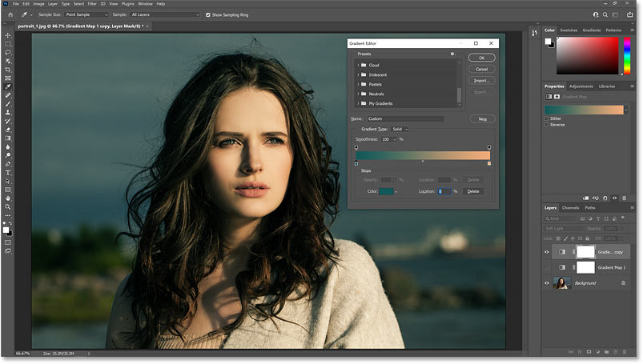
Task: Expand the Cloud presets folder
Action: coord(358,65)
